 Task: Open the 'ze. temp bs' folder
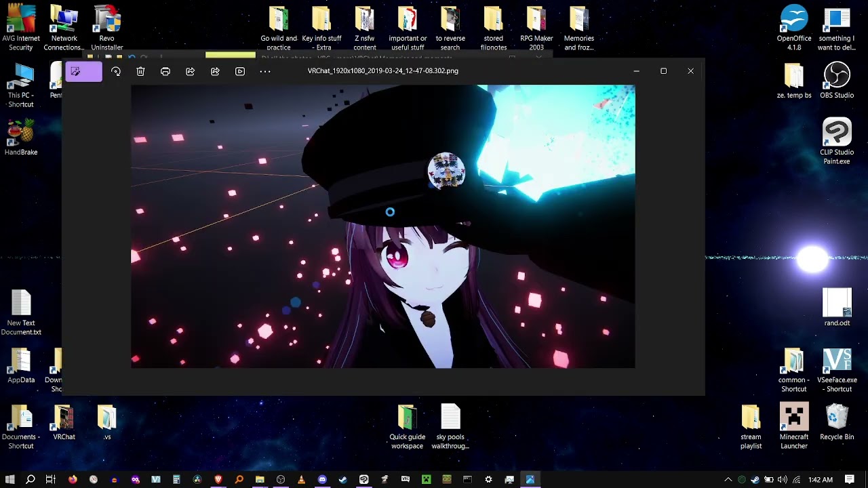[794, 81]
